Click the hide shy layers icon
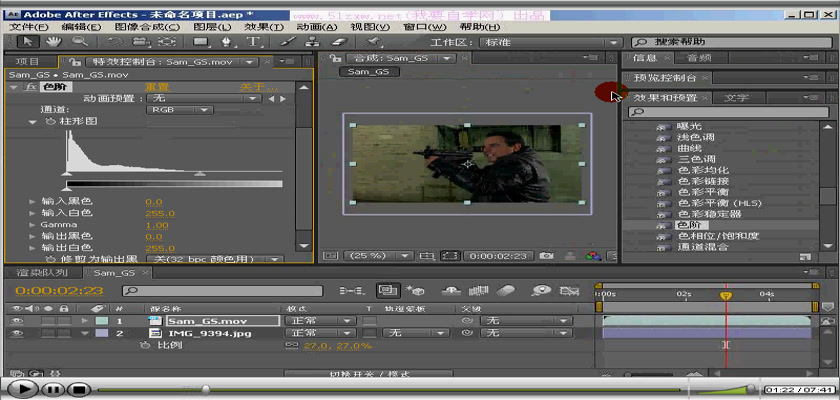The width and height of the screenshot is (840, 400). pos(452,291)
